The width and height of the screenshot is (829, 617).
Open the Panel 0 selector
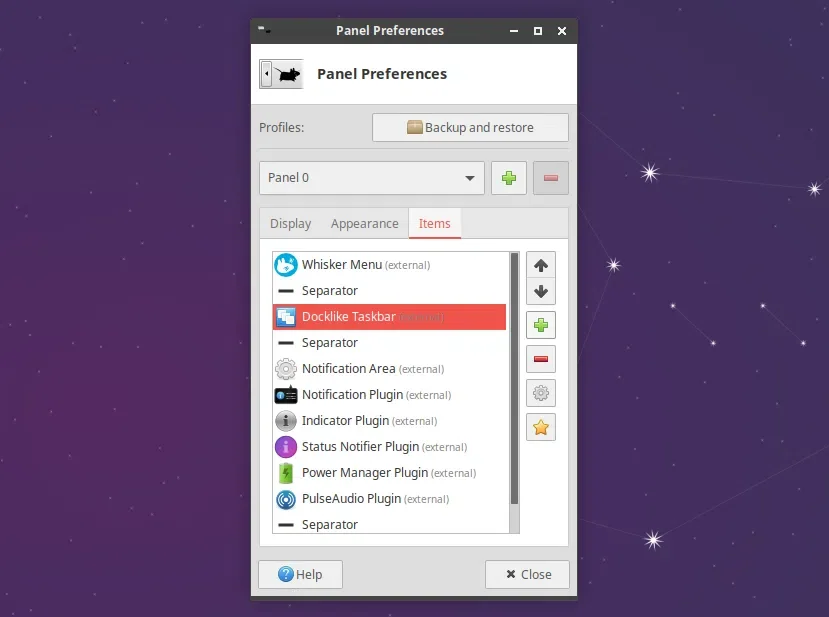[371, 177]
